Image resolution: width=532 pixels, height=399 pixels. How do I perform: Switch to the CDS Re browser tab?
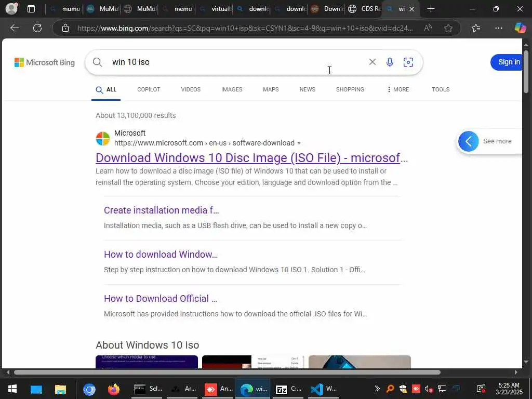[364, 9]
